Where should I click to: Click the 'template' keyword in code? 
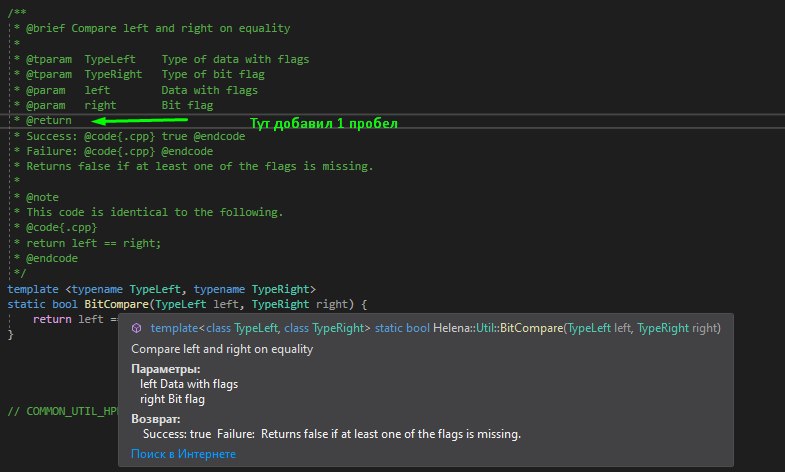pos(33,289)
